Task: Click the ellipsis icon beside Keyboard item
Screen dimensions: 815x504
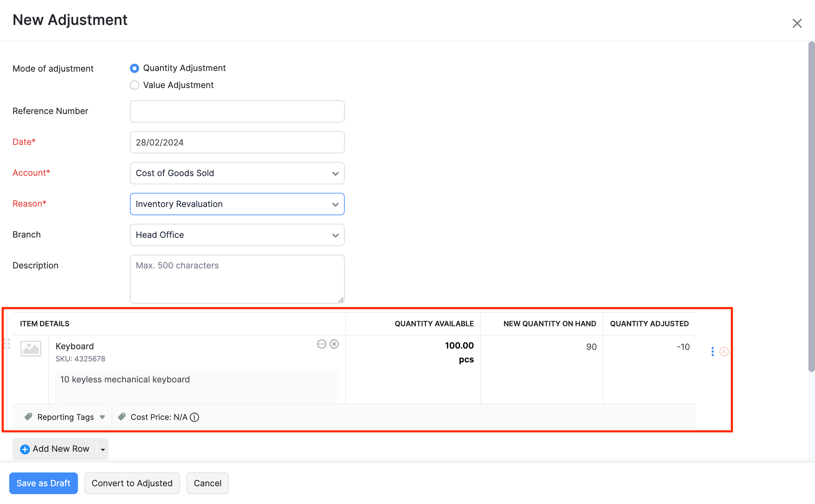Action: click(321, 344)
